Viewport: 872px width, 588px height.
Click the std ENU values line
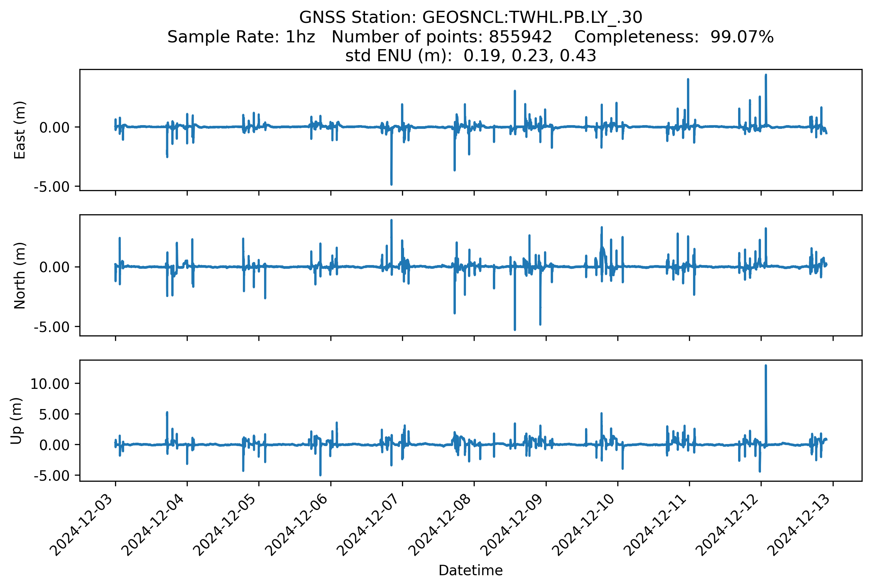(470, 56)
